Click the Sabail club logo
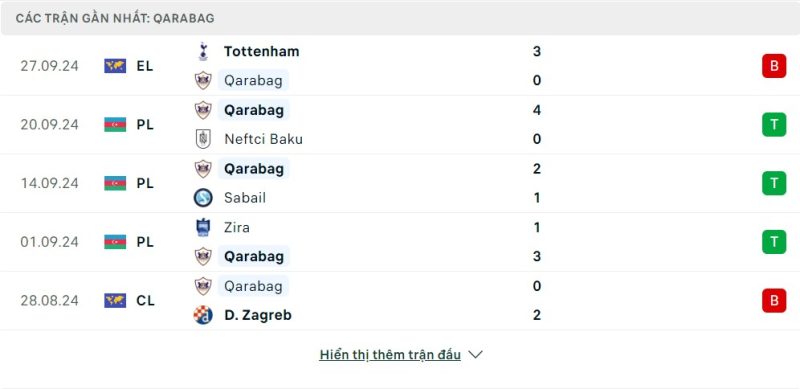 pos(203,198)
